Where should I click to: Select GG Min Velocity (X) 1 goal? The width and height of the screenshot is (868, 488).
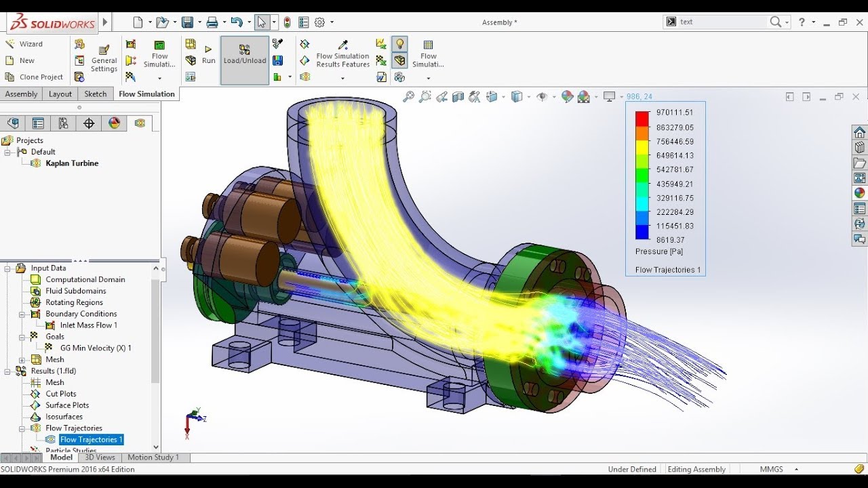[x=96, y=348]
